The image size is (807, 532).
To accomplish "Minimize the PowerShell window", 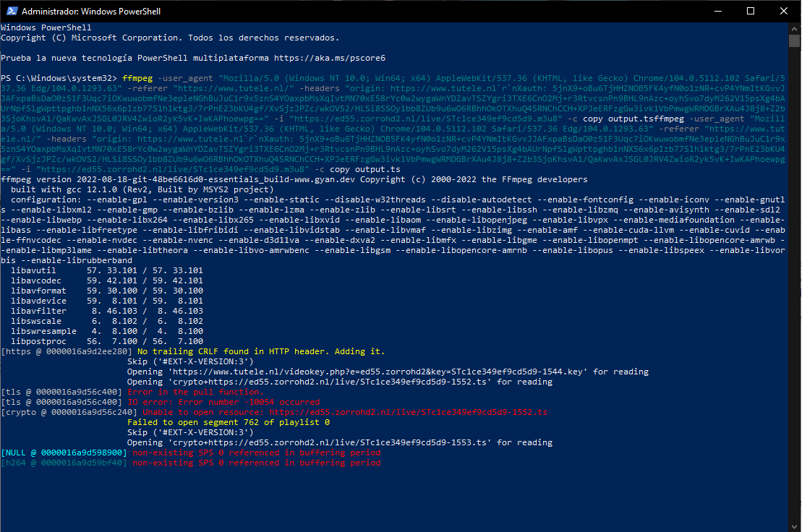I will tap(718, 11).
